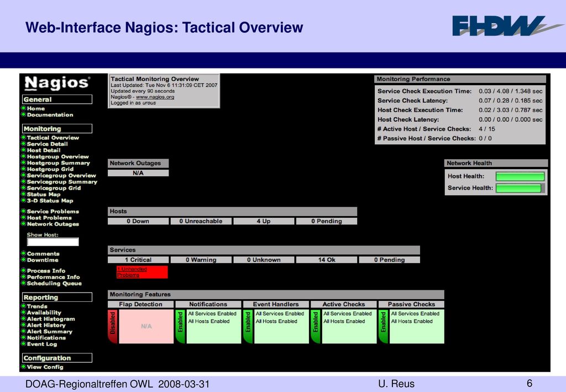Screen dimensions: 566x392
Task: Open Trends report
Action: (x=37, y=306)
